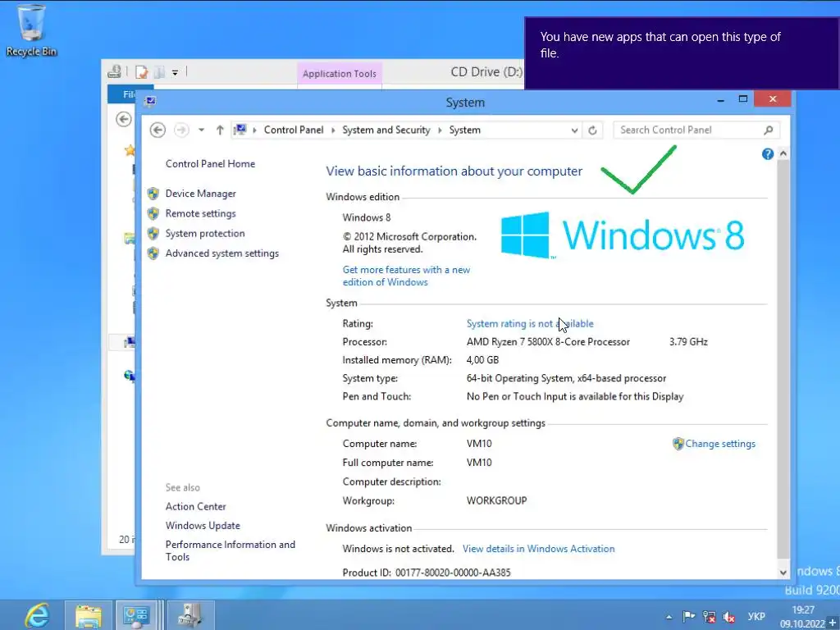
Task: Click System window title bar icon
Action: [x=150, y=102]
